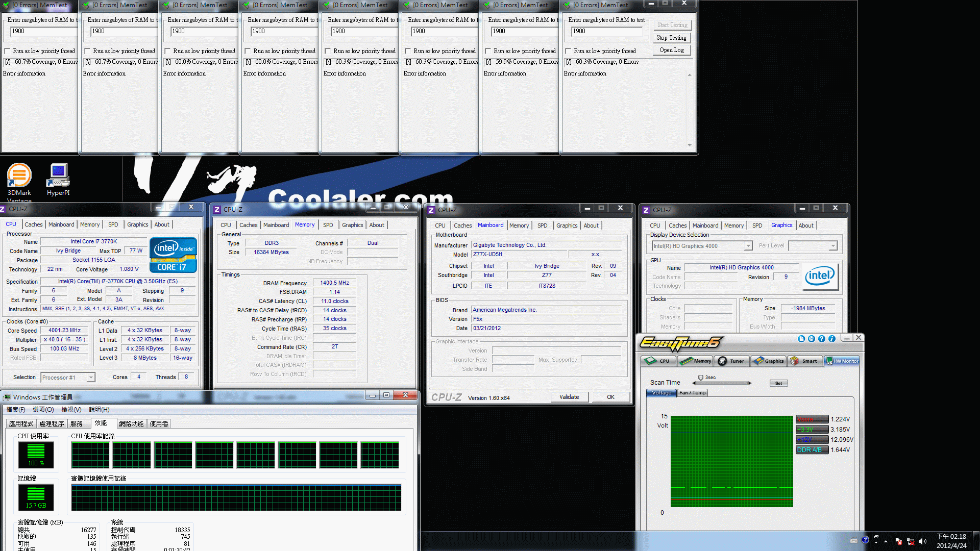Toggle low priority thread in sixth MemTest window
The image size is (980, 551).
408,51
